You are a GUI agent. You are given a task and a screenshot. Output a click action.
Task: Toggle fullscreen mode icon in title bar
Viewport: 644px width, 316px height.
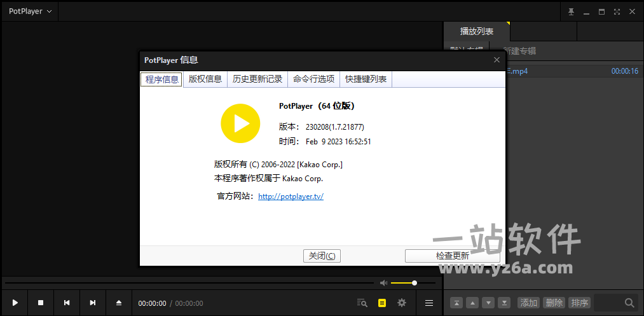point(617,12)
